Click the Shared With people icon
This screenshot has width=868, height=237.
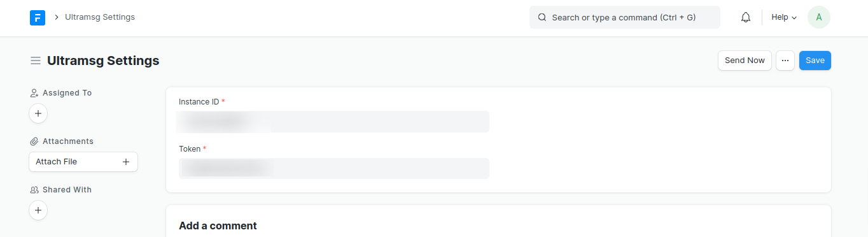tap(34, 190)
